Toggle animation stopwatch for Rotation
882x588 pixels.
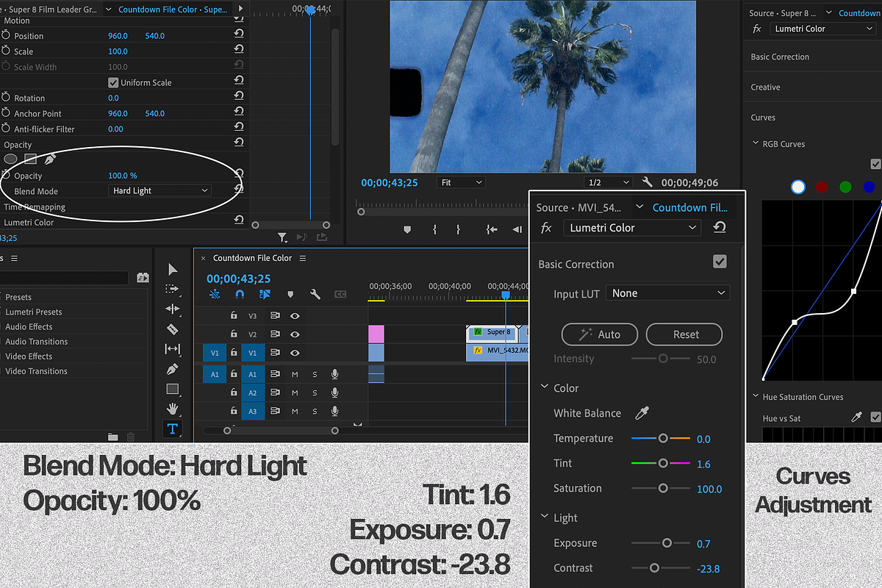[7, 98]
